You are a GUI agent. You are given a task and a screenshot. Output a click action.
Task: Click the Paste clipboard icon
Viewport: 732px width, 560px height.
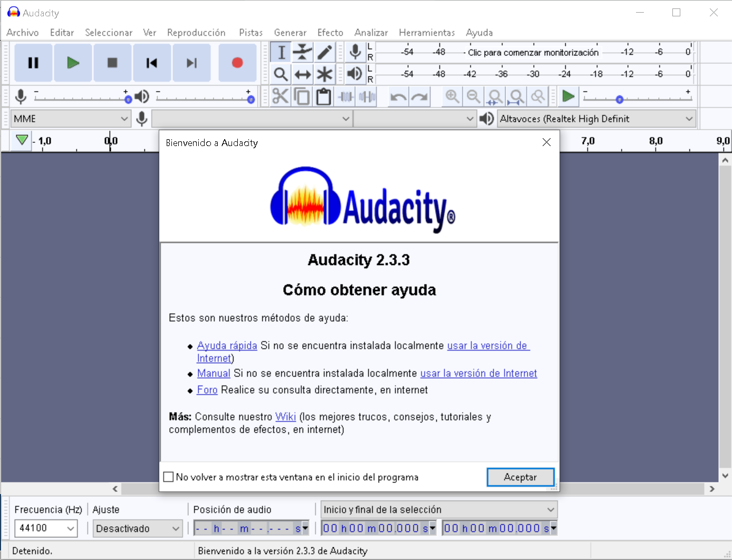coord(324,96)
